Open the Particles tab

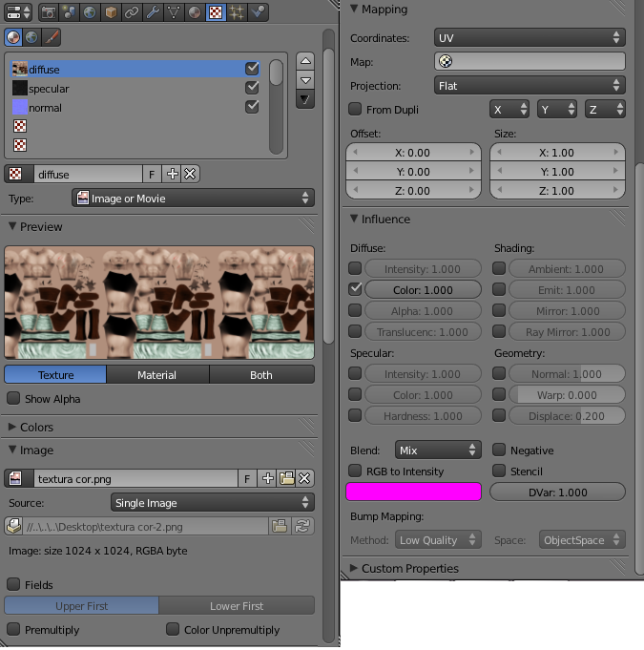point(237,12)
